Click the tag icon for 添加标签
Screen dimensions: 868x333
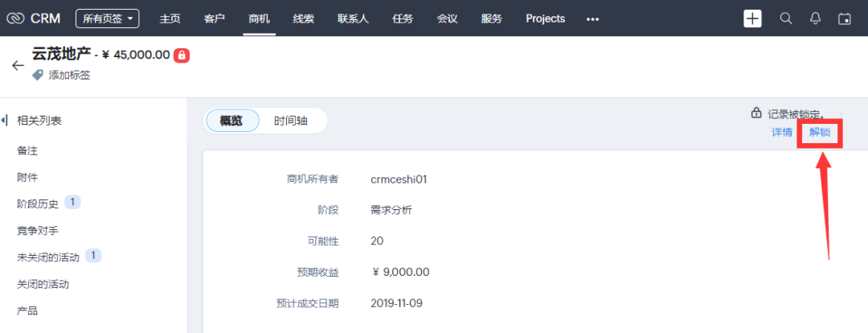[x=38, y=75]
